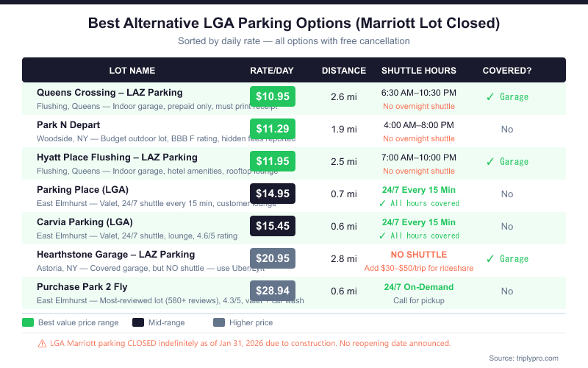This screenshot has width=588, height=368.
Task: Click Parking Place 'All hours covered' checkmark
Action: click(x=382, y=203)
